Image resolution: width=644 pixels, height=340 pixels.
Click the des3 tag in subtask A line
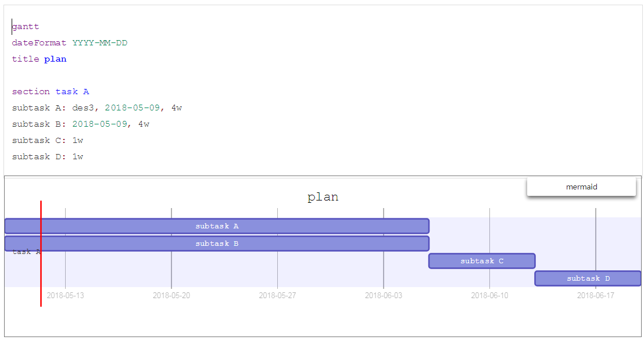(85, 108)
